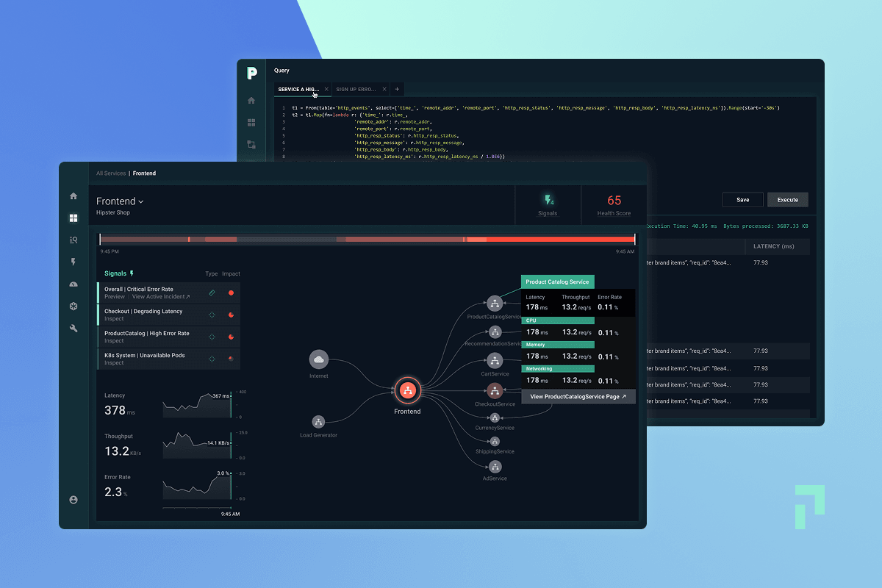Select the Frontend node in the service map
Image resolution: width=882 pixels, height=588 pixels.
[407, 390]
